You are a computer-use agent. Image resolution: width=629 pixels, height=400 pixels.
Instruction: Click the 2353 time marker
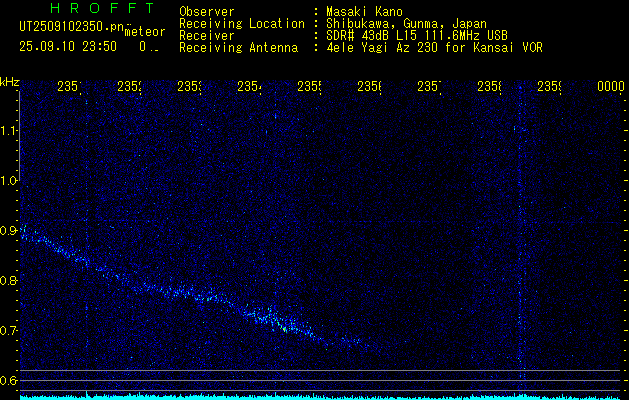click(189, 86)
